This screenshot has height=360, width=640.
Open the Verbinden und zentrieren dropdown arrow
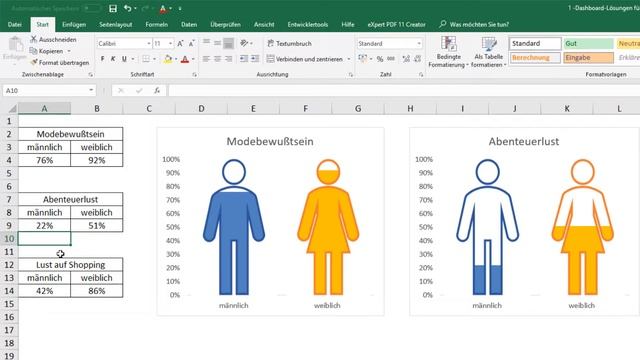tap(349, 59)
